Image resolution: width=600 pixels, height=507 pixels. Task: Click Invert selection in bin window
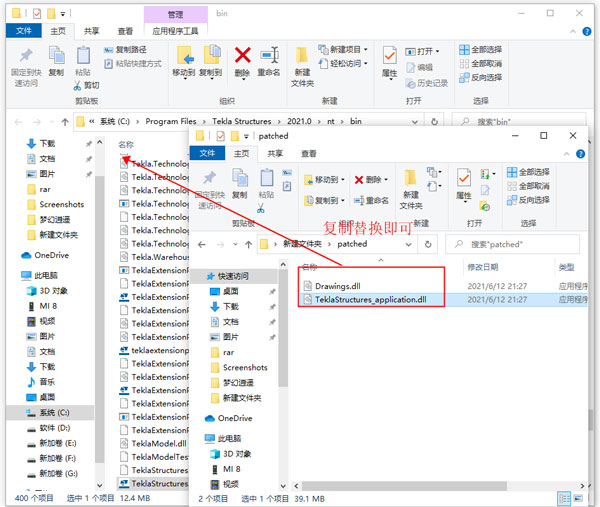point(481,78)
